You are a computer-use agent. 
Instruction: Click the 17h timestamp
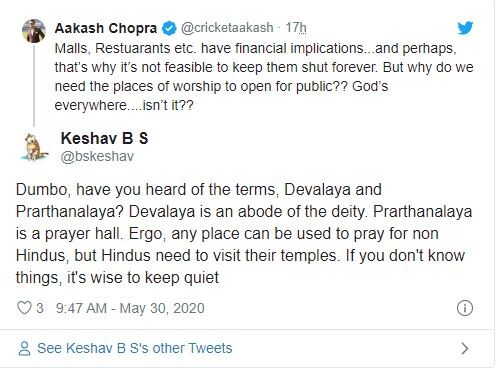pyautogui.click(x=296, y=28)
